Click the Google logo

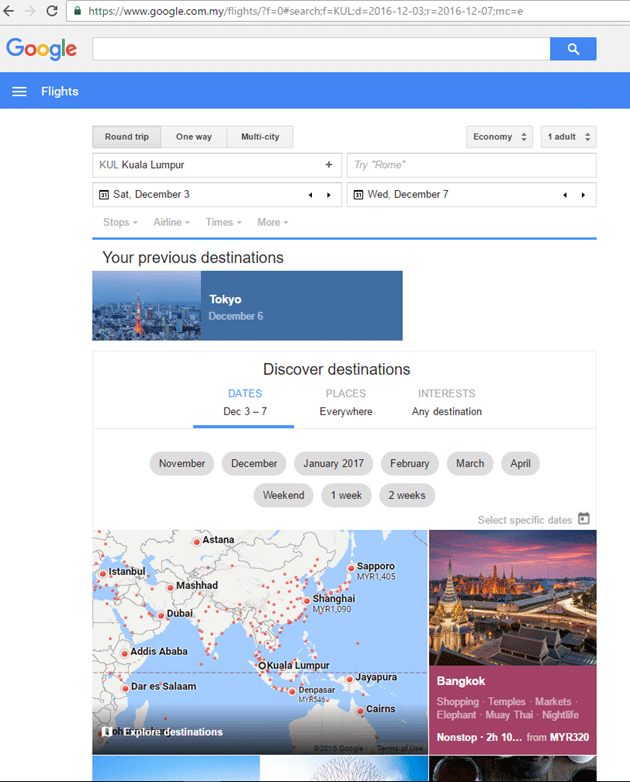pos(41,49)
